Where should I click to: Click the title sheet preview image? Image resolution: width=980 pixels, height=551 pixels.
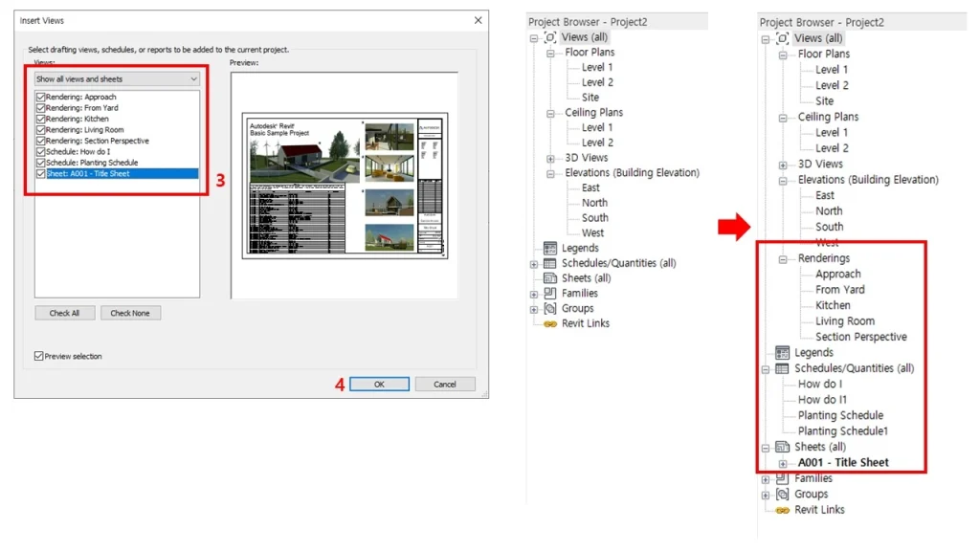click(345, 186)
